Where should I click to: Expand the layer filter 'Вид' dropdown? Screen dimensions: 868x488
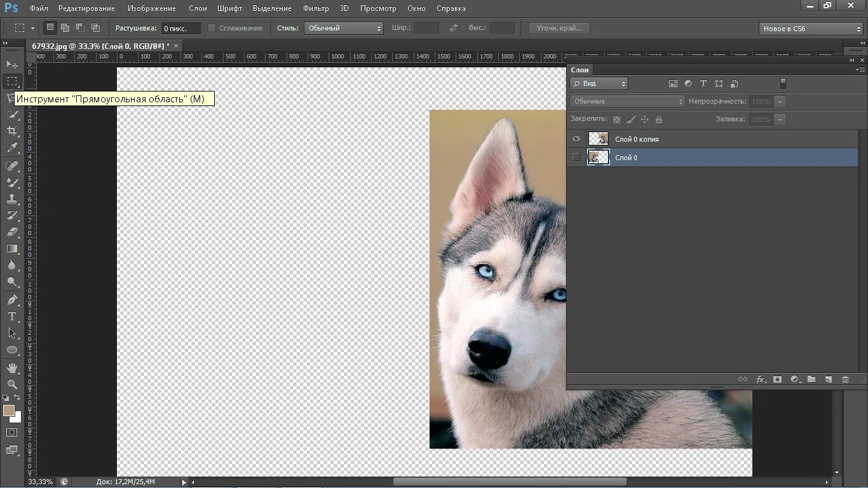coord(599,83)
